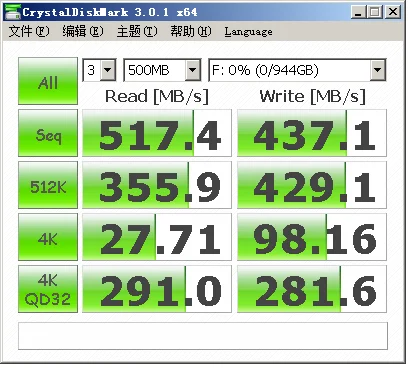408x368 pixels.
Task: Minimize the CrystalDiskMark window
Action: coord(358,12)
